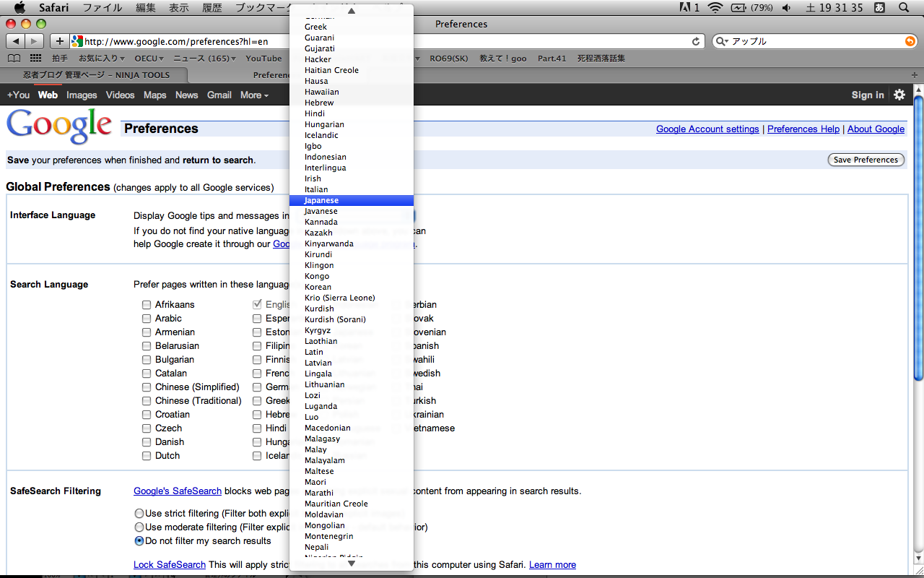
Task: Click Sign in on Google bar
Action: click(868, 95)
